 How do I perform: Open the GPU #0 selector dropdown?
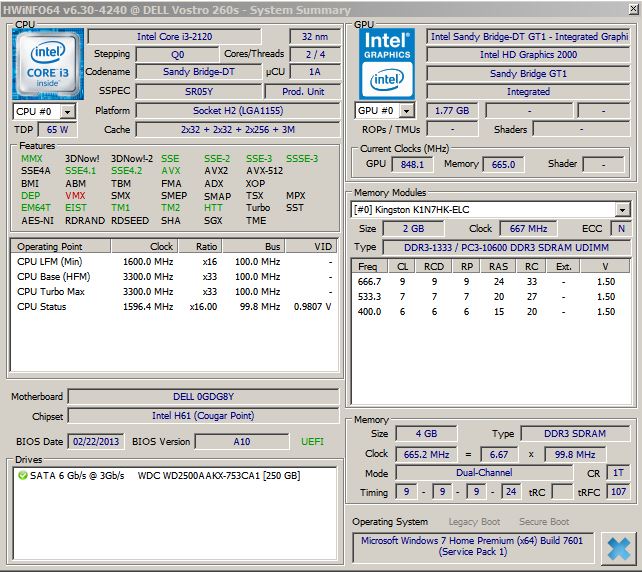click(407, 111)
